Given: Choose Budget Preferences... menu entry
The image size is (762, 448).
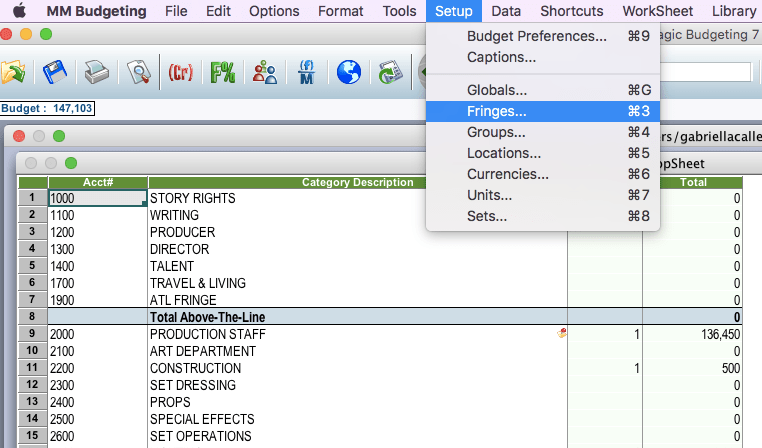Looking at the screenshot, I should click(536, 36).
